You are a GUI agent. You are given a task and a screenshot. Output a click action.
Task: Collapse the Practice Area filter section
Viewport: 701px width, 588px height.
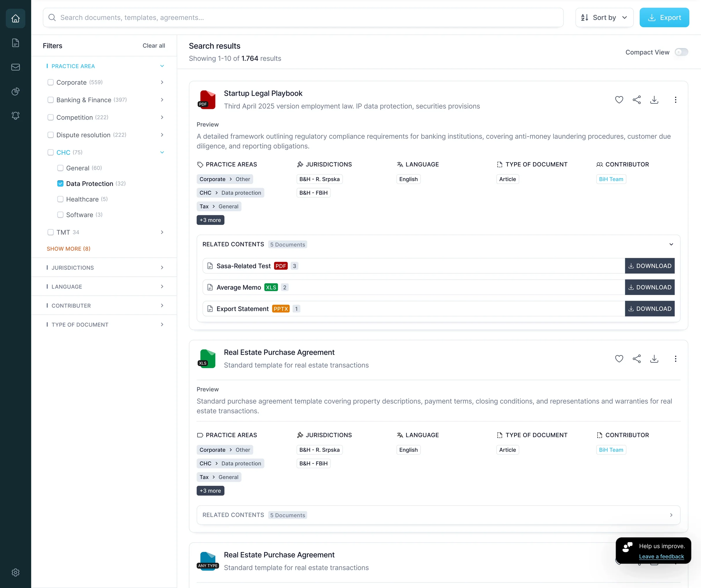(162, 66)
